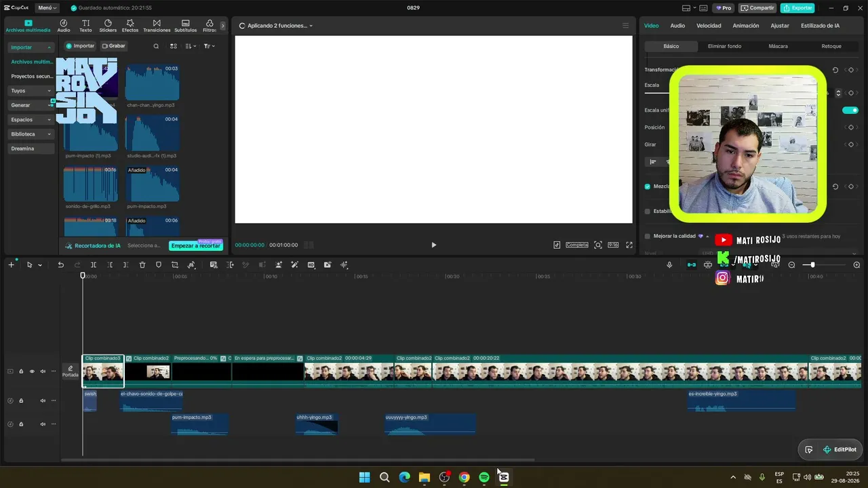Open the Windows Start menu

364,477
